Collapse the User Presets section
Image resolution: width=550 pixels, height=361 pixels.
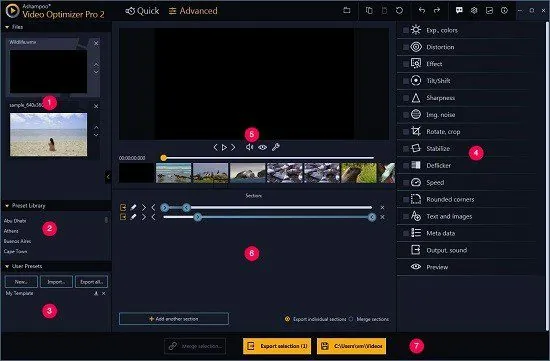click(7, 267)
